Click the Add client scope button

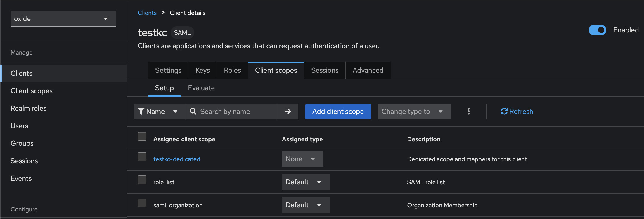click(x=338, y=112)
